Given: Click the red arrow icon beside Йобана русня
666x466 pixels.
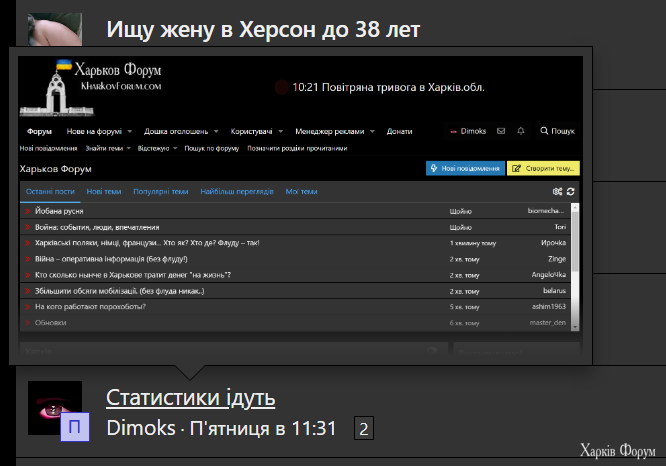Looking at the screenshot, I should 28,211.
